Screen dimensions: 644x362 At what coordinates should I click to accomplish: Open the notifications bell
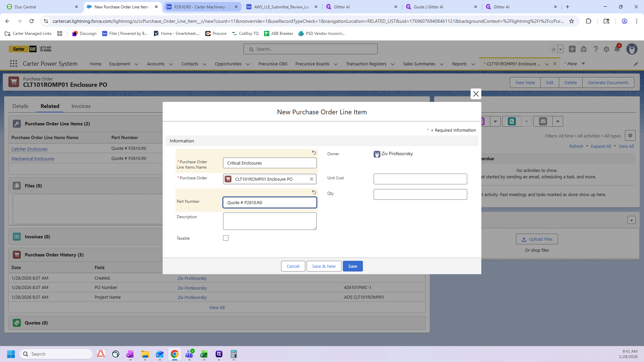tap(617, 49)
